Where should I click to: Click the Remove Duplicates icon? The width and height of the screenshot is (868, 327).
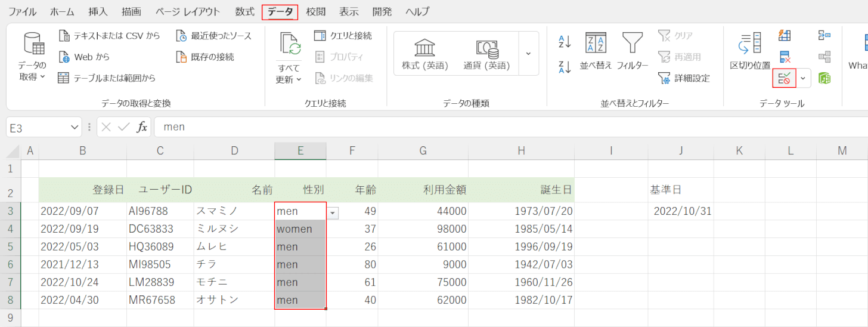(x=785, y=57)
